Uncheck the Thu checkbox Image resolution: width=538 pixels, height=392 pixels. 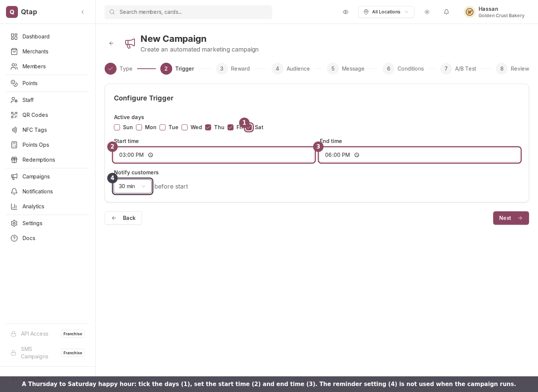coord(208,127)
